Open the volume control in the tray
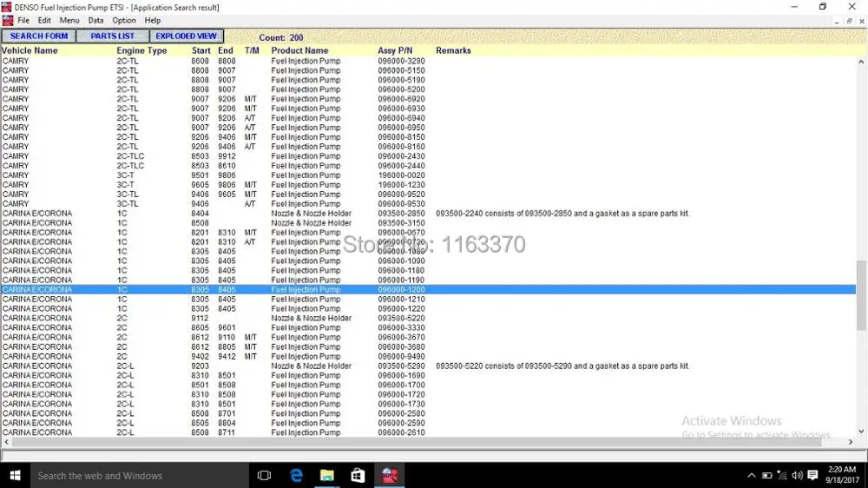Image resolution: width=868 pixels, height=488 pixels. 797,475
